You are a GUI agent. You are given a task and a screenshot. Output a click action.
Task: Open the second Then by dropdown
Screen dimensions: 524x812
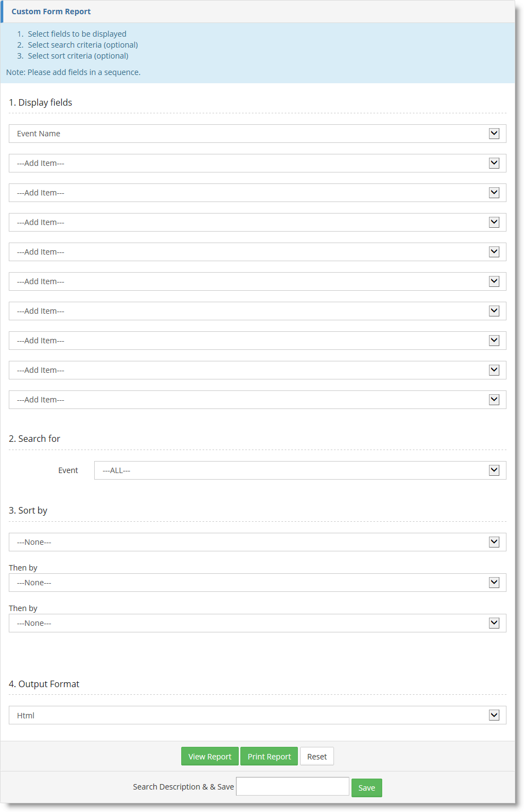[257, 623]
